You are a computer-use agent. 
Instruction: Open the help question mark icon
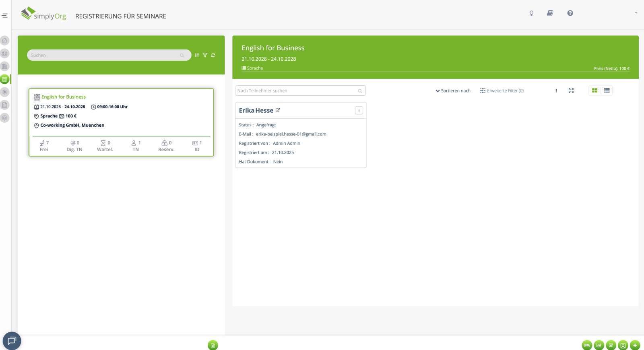[570, 13]
